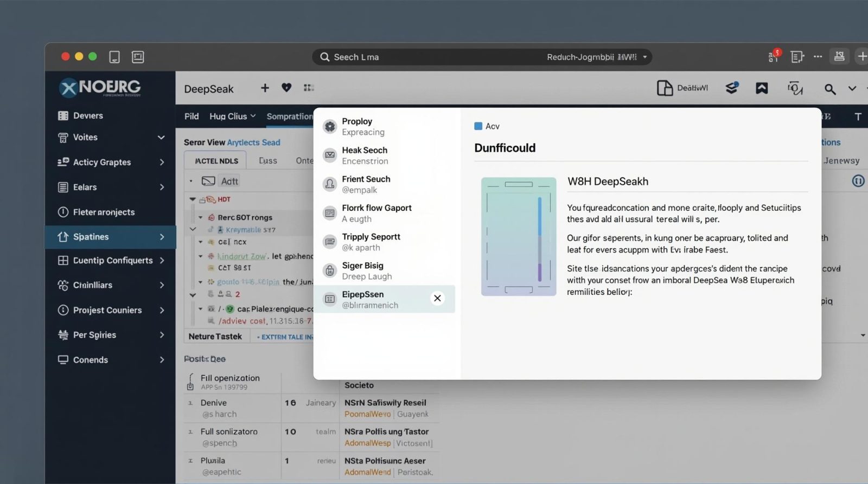Click the NOERG logo in sidebar
Viewport: 868px width, 484px height.
[x=100, y=87]
